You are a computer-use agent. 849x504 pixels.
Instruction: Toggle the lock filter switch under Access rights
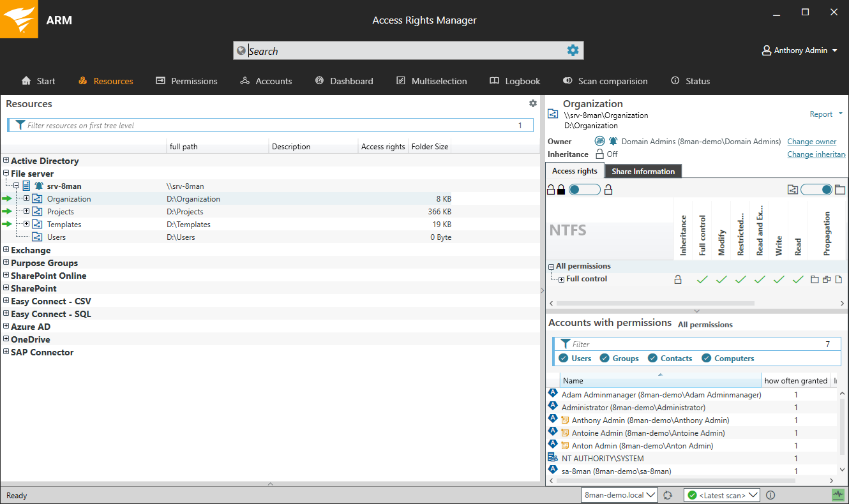584,189
